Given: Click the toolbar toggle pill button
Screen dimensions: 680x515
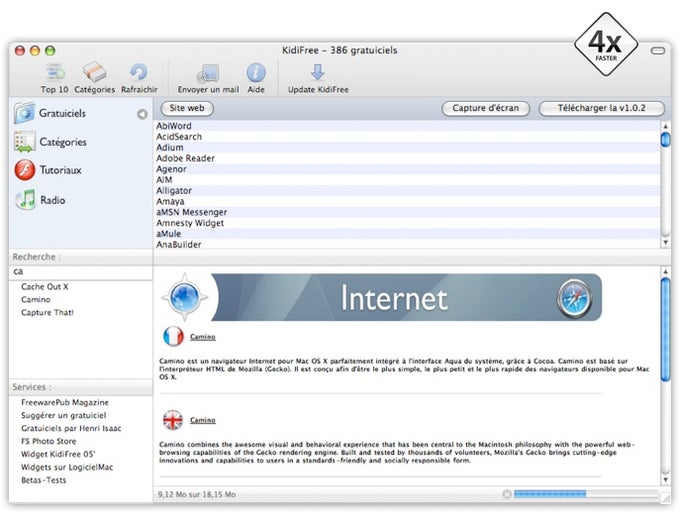Looking at the screenshot, I should pos(658,51).
